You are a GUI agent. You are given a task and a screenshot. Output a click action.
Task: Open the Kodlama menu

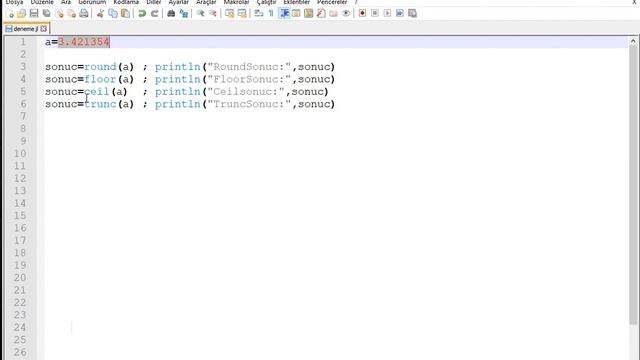coord(126,2)
